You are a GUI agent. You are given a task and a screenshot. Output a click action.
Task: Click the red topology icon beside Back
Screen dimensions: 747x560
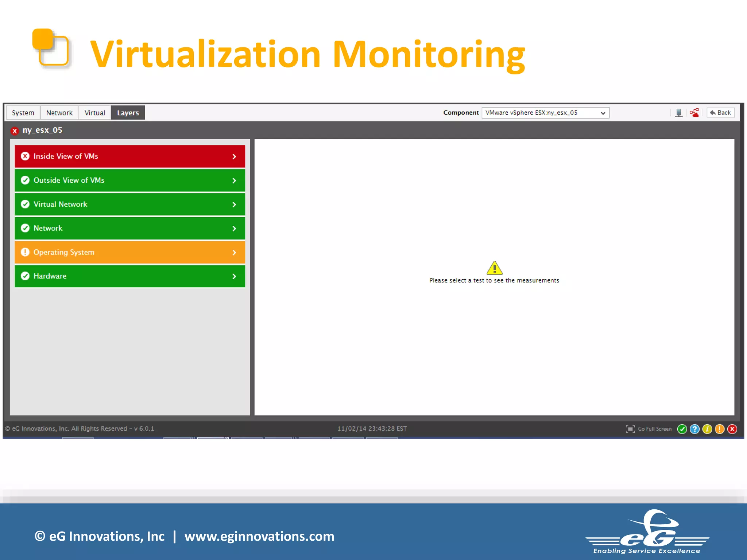point(694,113)
